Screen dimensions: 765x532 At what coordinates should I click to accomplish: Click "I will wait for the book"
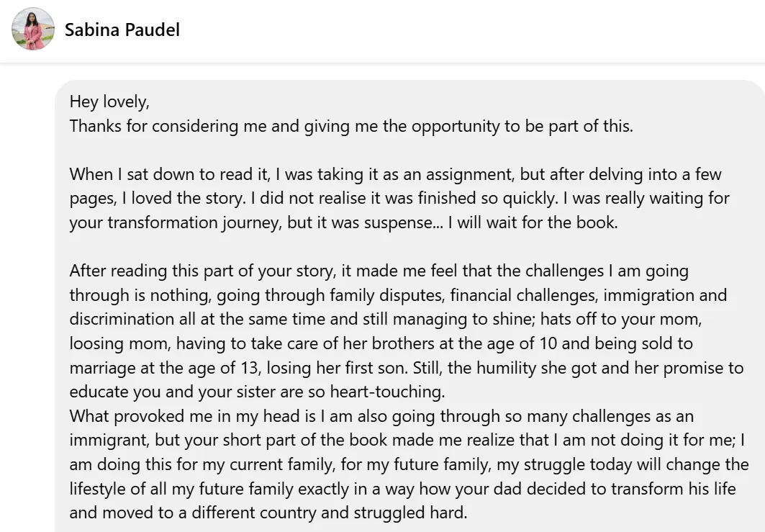coord(533,222)
